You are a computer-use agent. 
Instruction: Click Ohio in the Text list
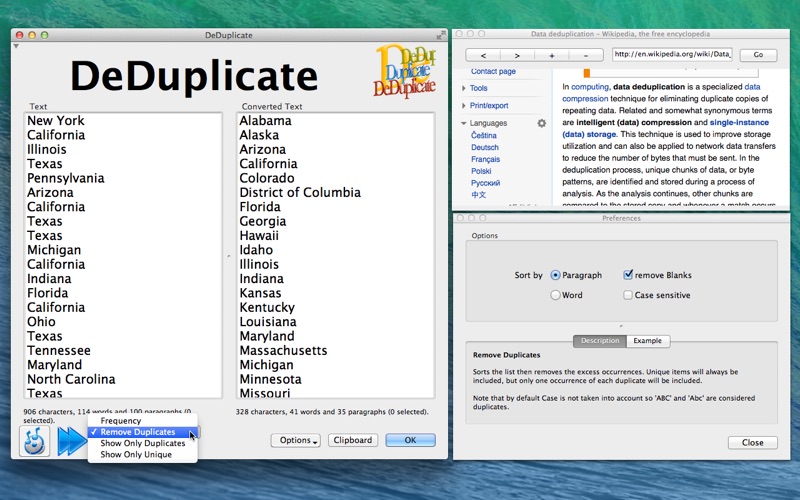pyautogui.click(x=41, y=322)
